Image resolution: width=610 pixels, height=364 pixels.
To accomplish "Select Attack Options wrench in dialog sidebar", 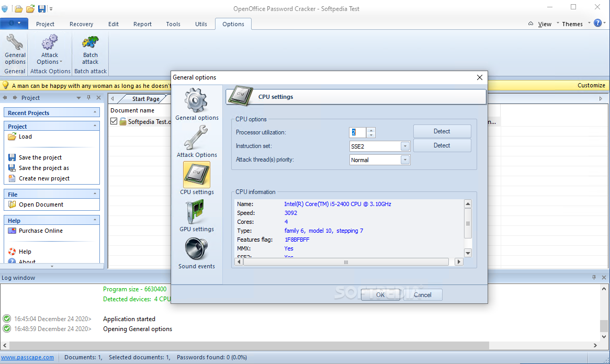I will 197,141.
